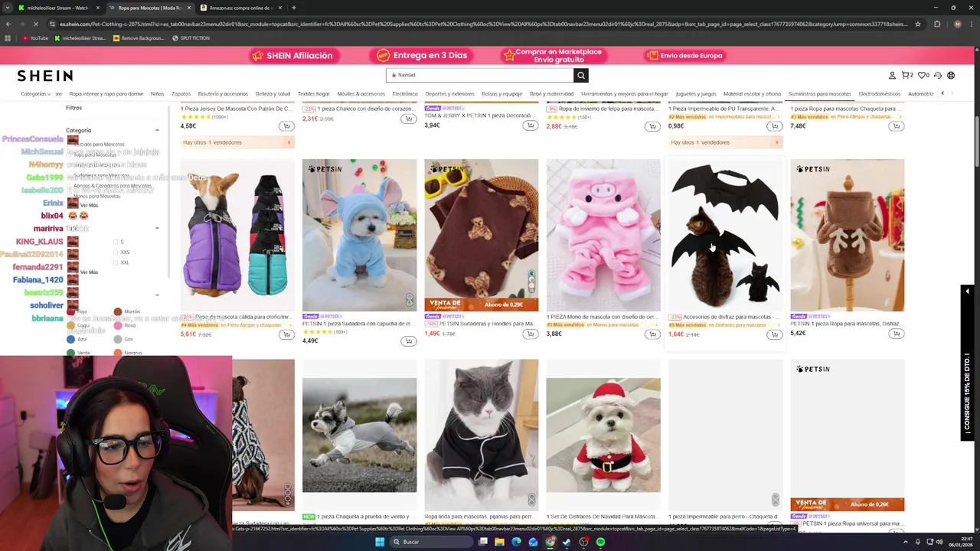The height and width of the screenshot is (551, 980).
Task: Open Zapatos category menu
Action: pos(181,93)
